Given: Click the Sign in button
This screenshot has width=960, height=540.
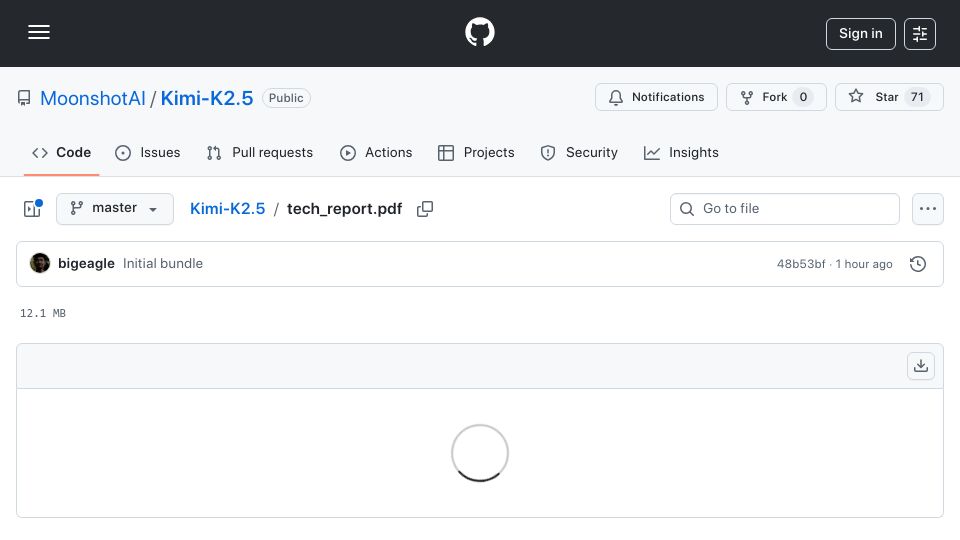Looking at the screenshot, I should tap(860, 34).
